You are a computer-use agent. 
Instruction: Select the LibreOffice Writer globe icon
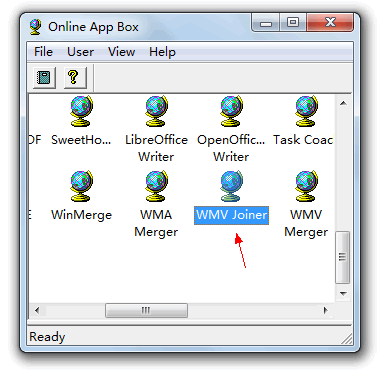(156, 111)
